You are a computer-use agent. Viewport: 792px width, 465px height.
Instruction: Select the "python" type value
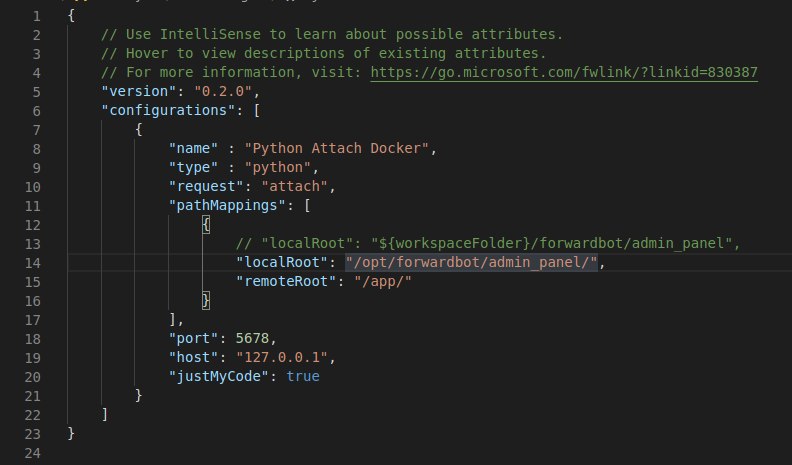(x=278, y=168)
